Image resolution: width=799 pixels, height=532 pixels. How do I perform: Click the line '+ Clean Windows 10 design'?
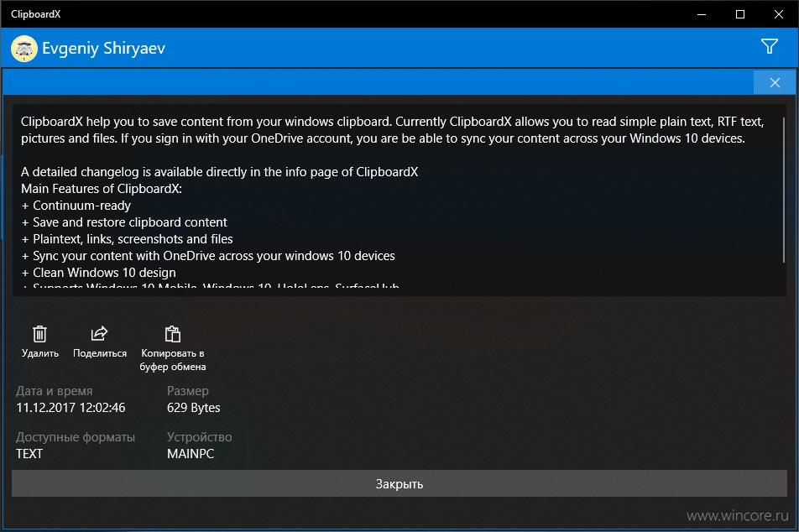point(98,273)
